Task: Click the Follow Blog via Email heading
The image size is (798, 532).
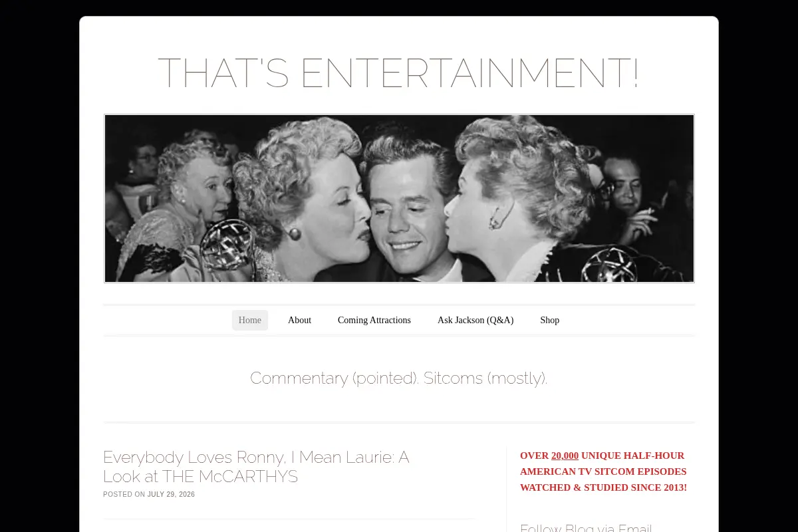Action: (586, 528)
